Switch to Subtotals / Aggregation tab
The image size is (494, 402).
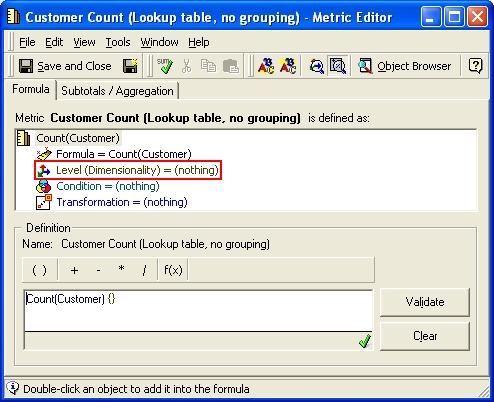(x=117, y=91)
